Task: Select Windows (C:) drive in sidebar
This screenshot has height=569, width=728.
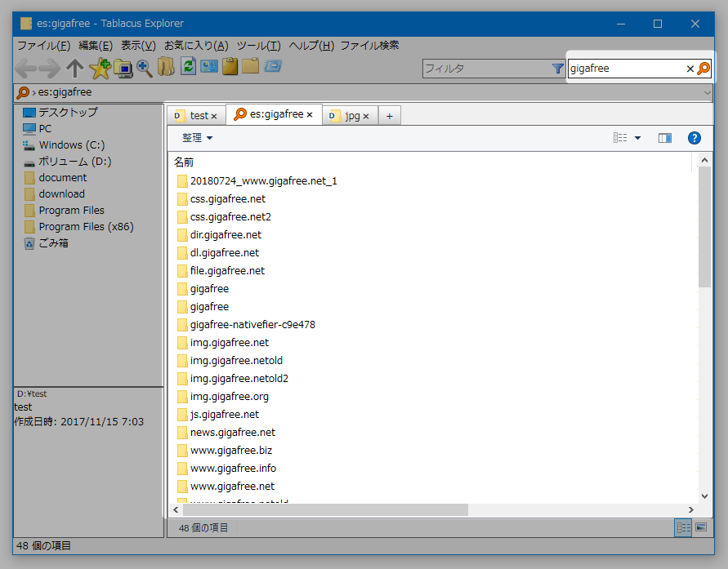Action: (x=72, y=144)
